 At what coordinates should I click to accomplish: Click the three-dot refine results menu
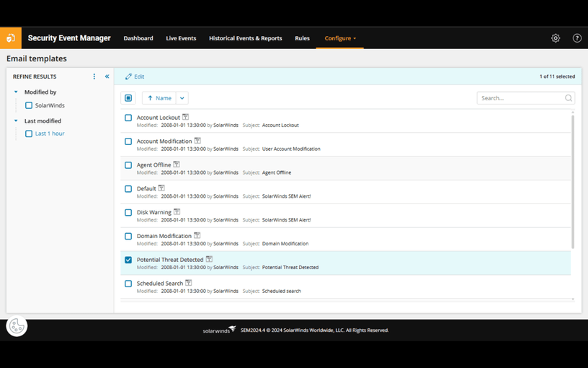(x=94, y=76)
